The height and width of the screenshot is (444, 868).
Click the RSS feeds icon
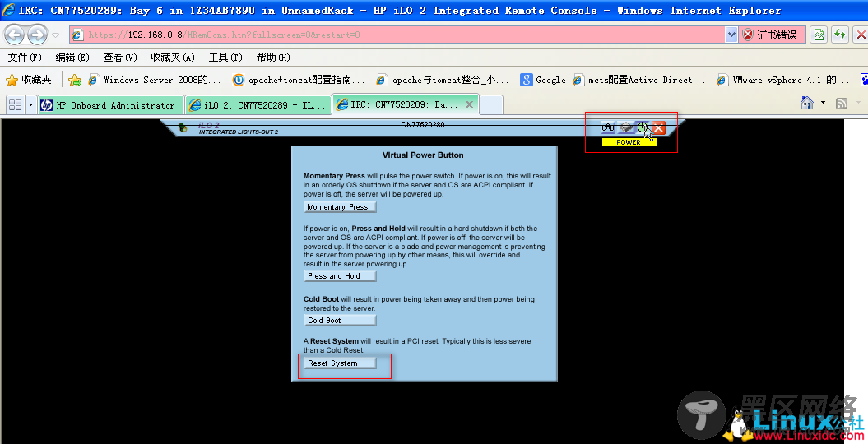point(842,104)
